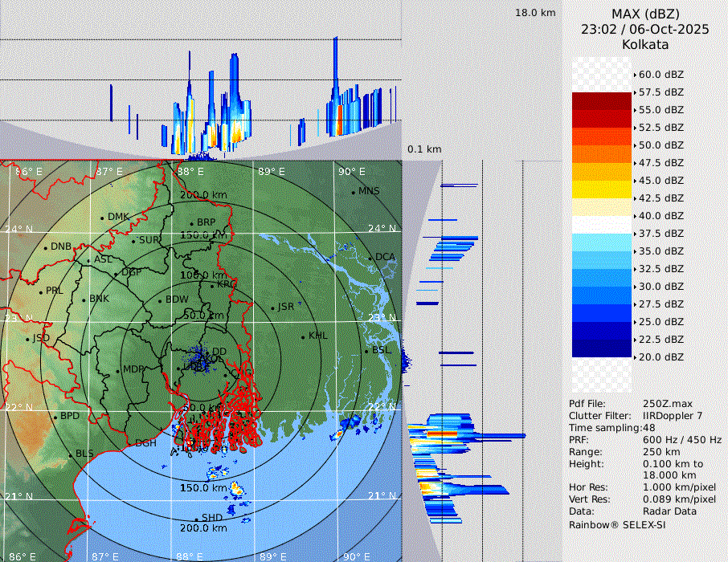Click the JSR station label

[x=286, y=307]
